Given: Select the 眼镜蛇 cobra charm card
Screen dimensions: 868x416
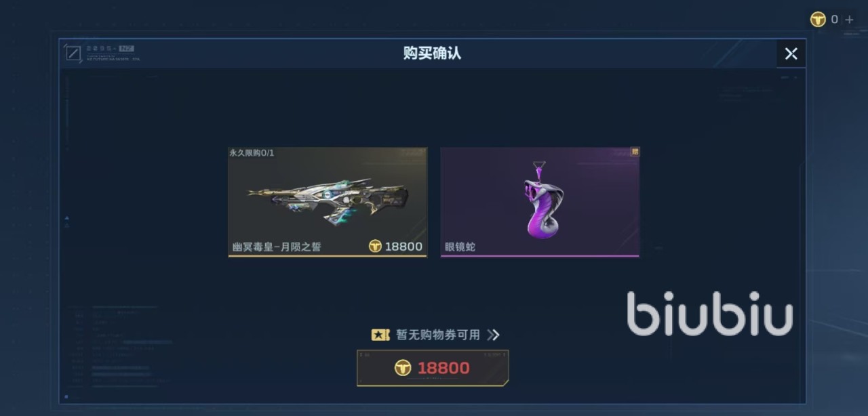Looking at the screenshot, I should [540, 202].
